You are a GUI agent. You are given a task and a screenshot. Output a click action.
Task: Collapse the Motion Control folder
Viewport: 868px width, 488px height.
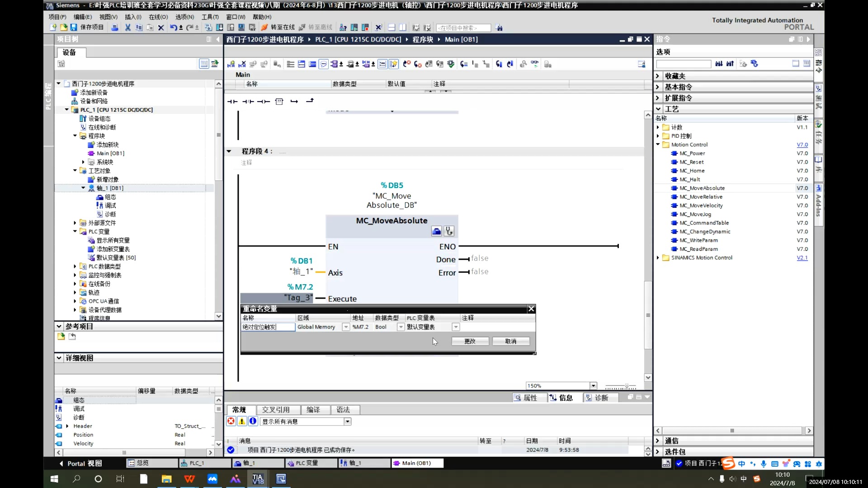[658, 145]
